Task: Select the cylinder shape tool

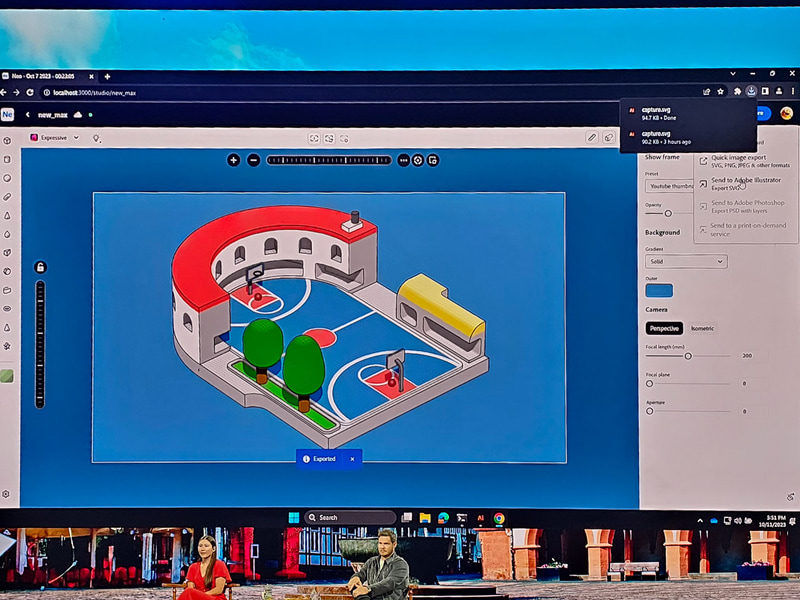Action: tap(7, 159)
